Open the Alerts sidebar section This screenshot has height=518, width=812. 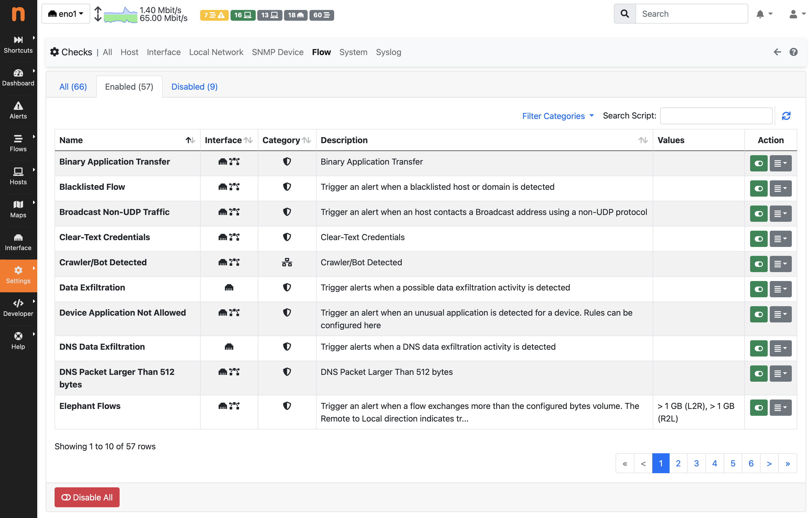18,111
